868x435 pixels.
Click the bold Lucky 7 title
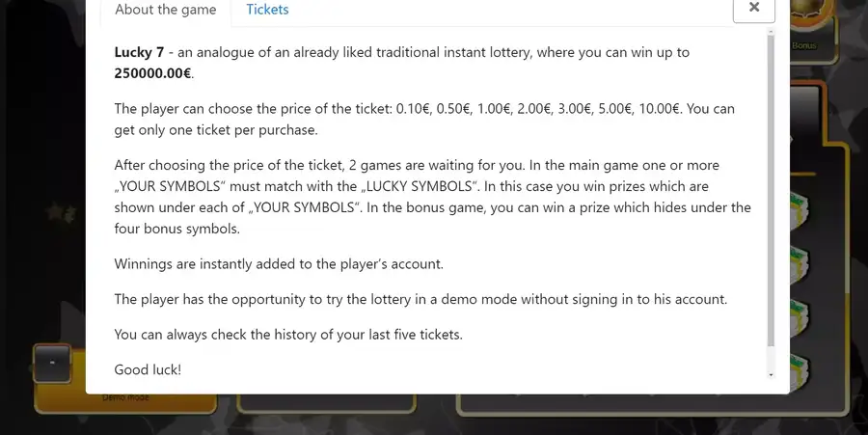point(139,53)
